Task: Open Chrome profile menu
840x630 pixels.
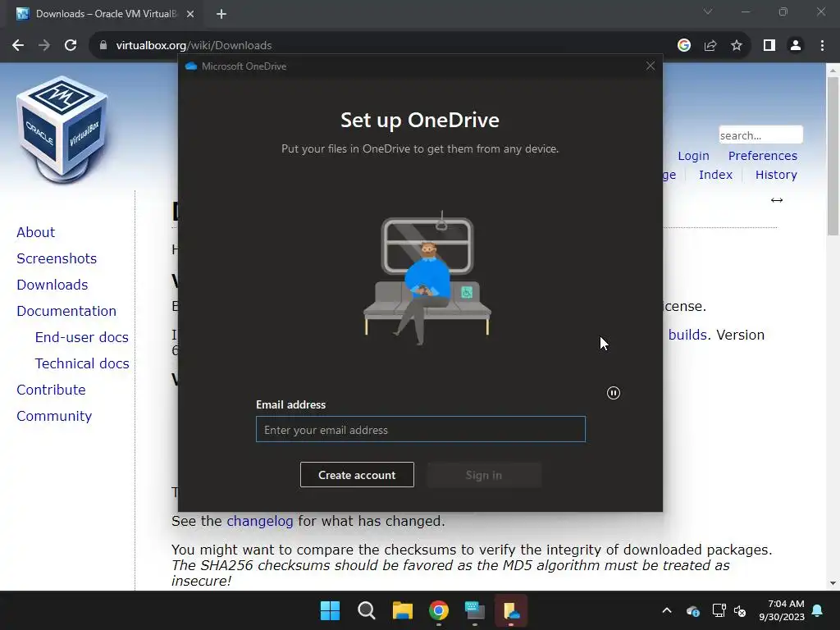Action: pyautogui.click(x=796, y=46)
